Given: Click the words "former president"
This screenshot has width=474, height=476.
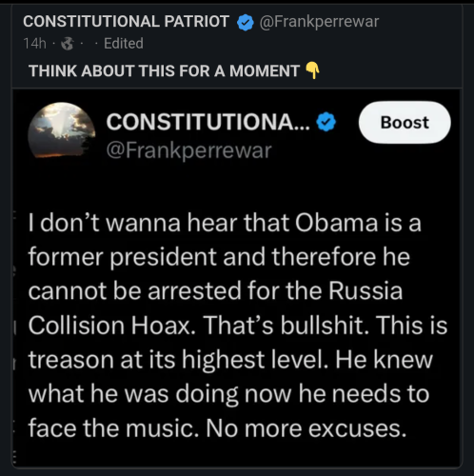Looking at the screenshot, I should 122,257.
